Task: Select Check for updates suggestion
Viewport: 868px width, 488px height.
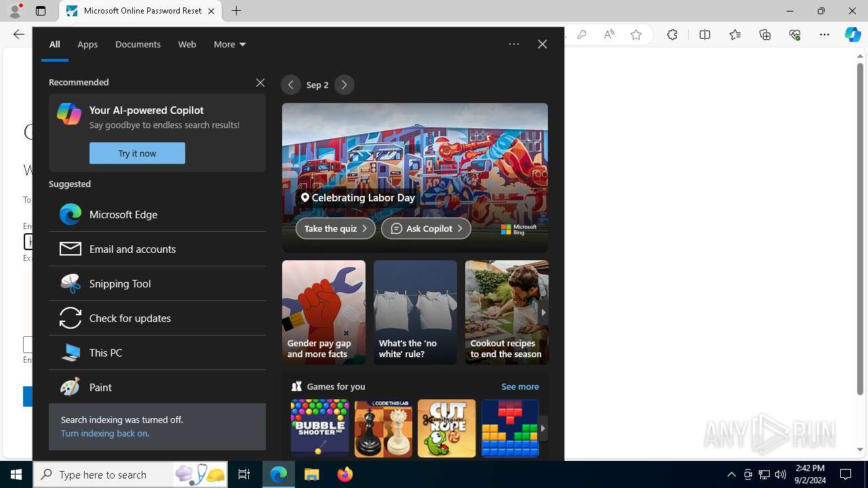Action: point(157,318)
